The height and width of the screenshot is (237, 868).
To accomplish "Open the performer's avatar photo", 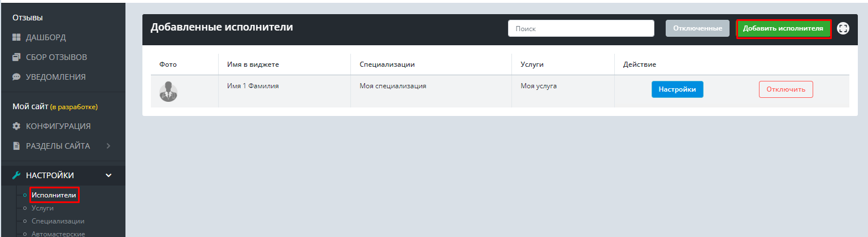I will coord(168,91).
